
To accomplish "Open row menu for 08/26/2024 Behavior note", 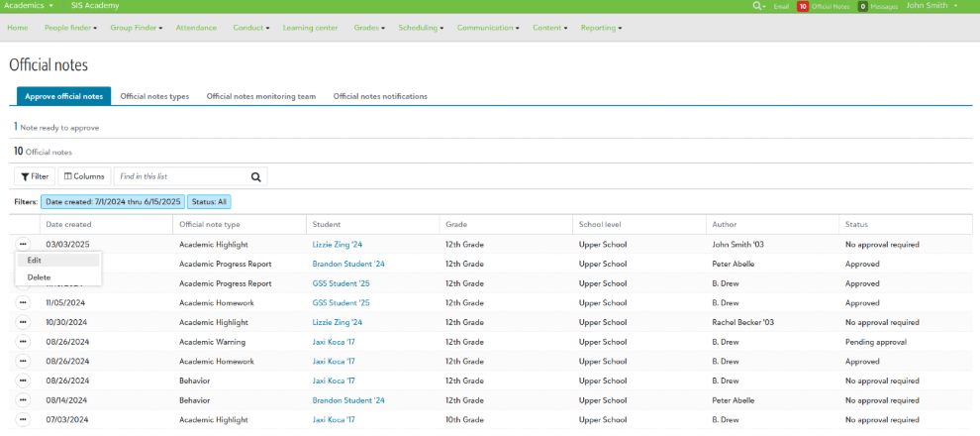I will (x=23, y=381).
